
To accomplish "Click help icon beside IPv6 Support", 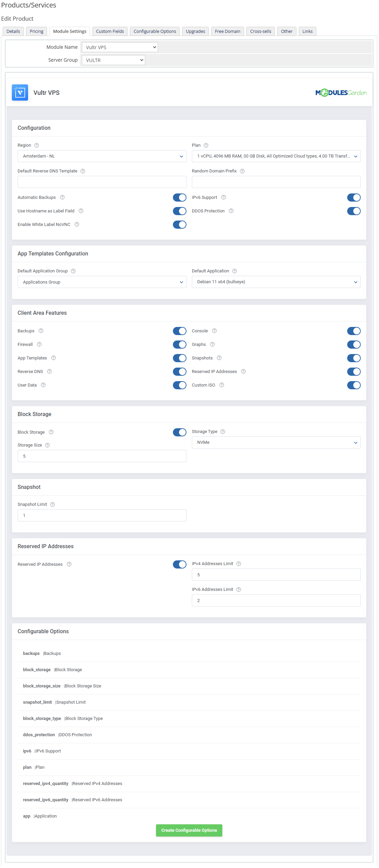I will click(223, 198).
